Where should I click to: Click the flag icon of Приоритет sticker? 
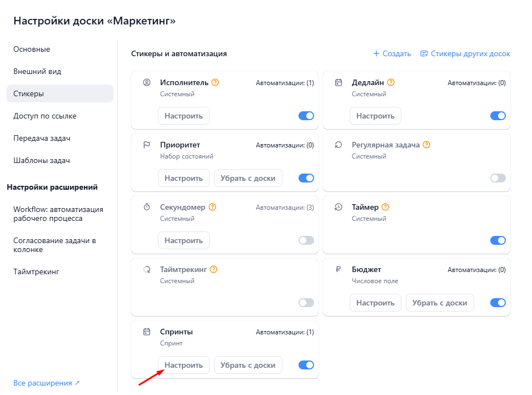click(x=147, y=145)
